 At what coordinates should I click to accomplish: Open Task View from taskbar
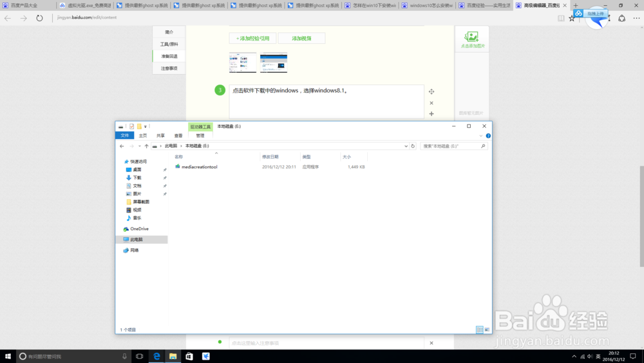pos(139,356)
